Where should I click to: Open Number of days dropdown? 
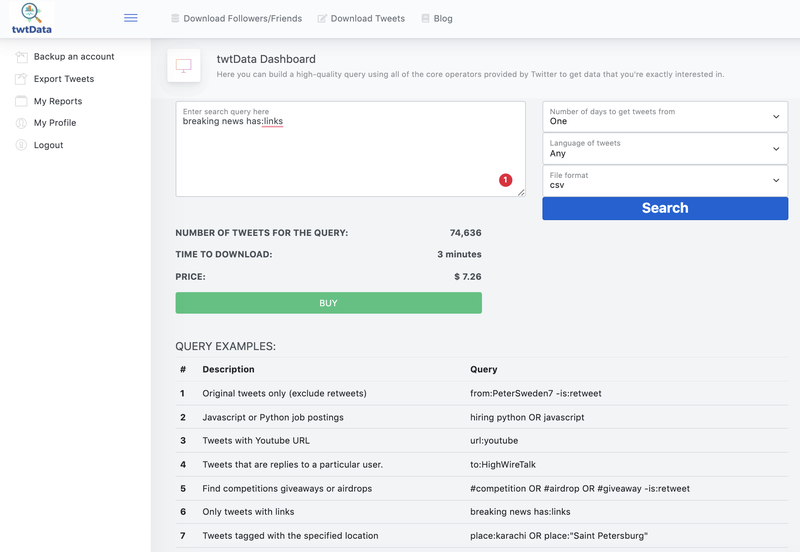(665, 117)
